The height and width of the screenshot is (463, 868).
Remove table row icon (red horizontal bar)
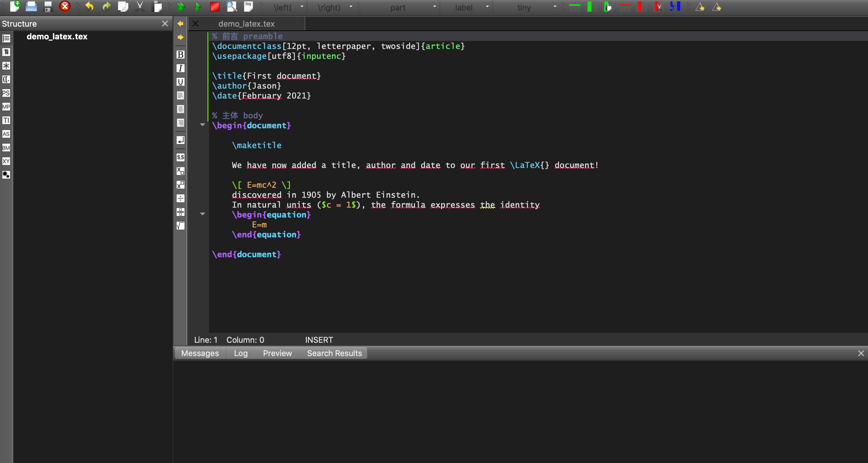click(x=625, y=7)
